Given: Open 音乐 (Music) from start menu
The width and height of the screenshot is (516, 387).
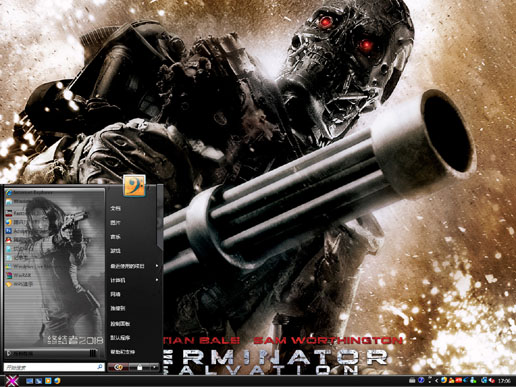Looking at the screenshot, I should coord(115,237).
